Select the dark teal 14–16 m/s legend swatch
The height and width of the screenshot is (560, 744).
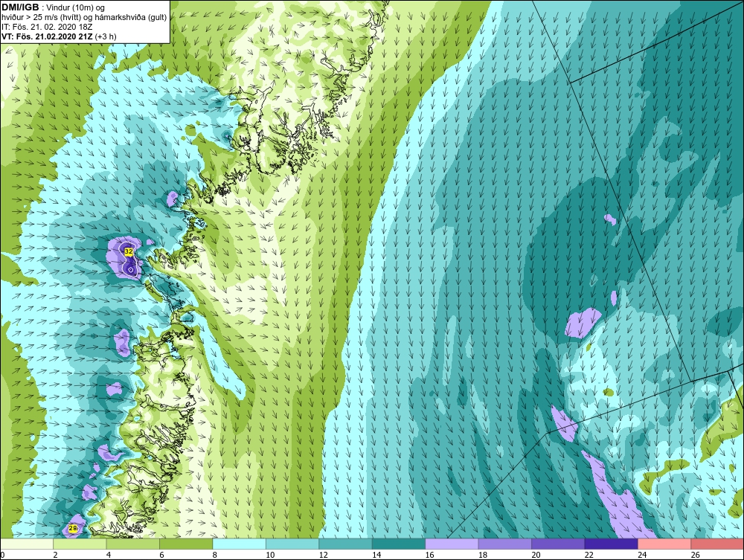pyautogui.click(x=399, y=544)
